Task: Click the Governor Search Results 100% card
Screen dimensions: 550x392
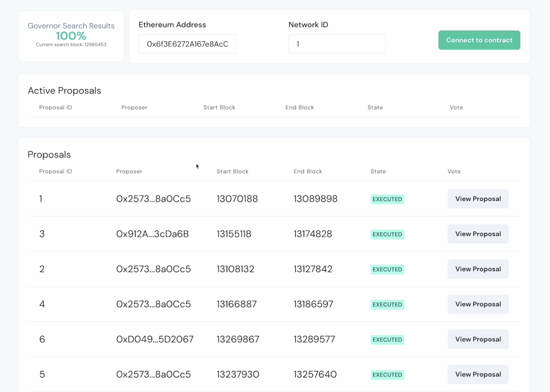Action: coord(71,35)
